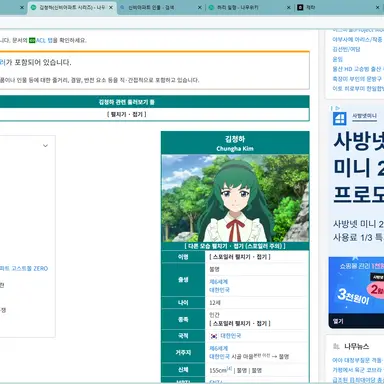This screenshot has height=384, width=384.
Task: Expand the 스포일러 펼치기 toggle in the 이명 row
Action: pyautogui.click(x=240, y=257)
